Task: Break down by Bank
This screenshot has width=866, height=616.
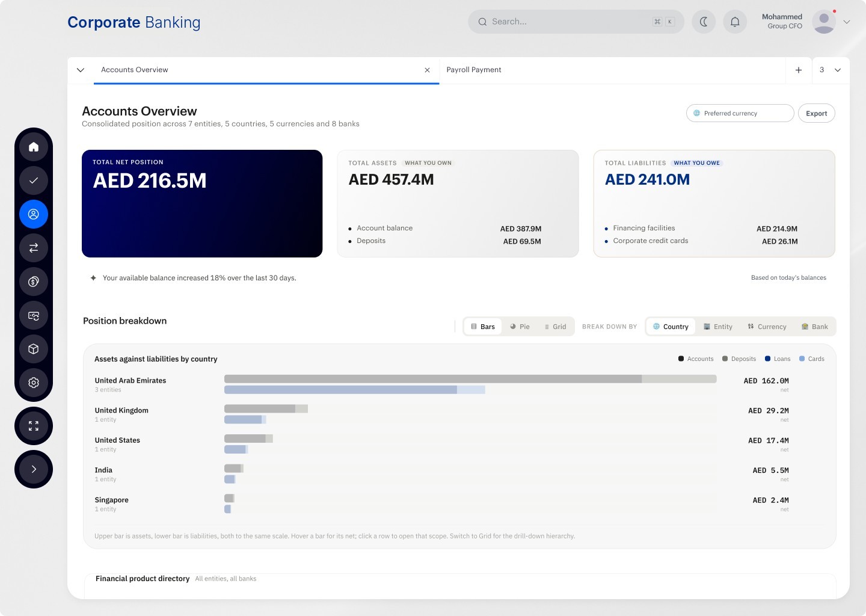Action: coord(814,327)
